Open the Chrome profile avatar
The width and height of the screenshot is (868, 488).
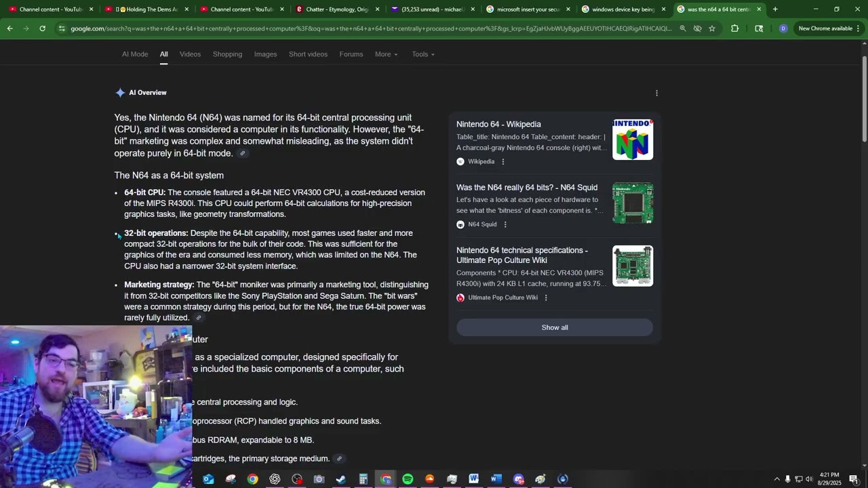click(x=783, y=28)
